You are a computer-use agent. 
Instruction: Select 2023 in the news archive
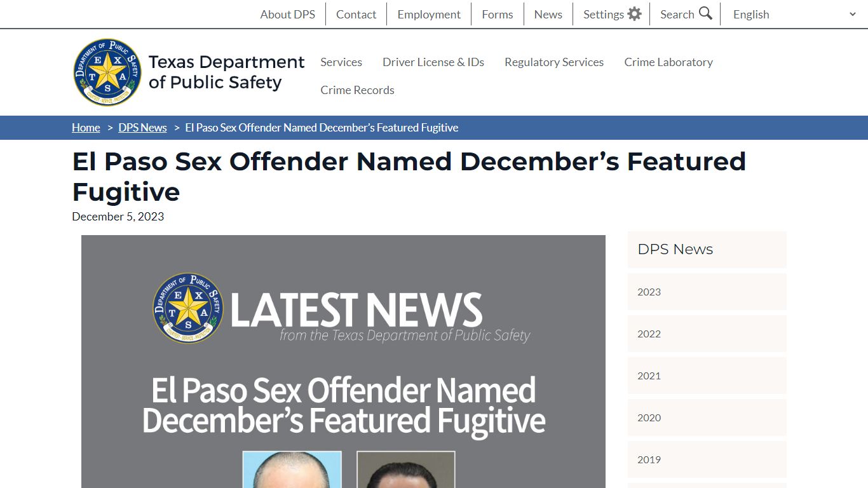click(707, 292)
